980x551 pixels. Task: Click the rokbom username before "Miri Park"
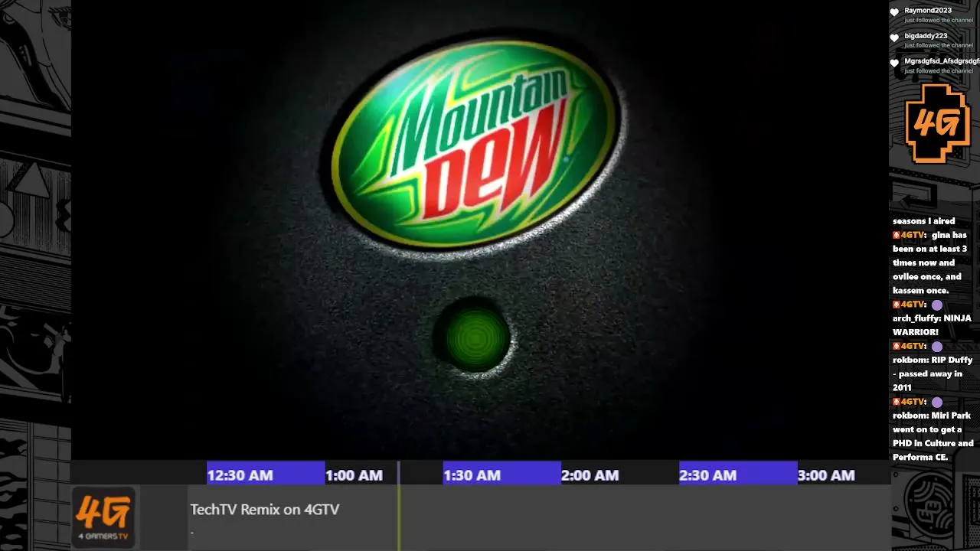click(910, 416)
